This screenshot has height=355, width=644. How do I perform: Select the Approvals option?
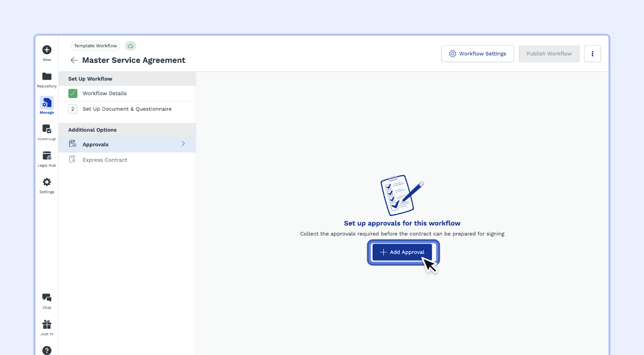pyautogui.click(x=127, y=144)
